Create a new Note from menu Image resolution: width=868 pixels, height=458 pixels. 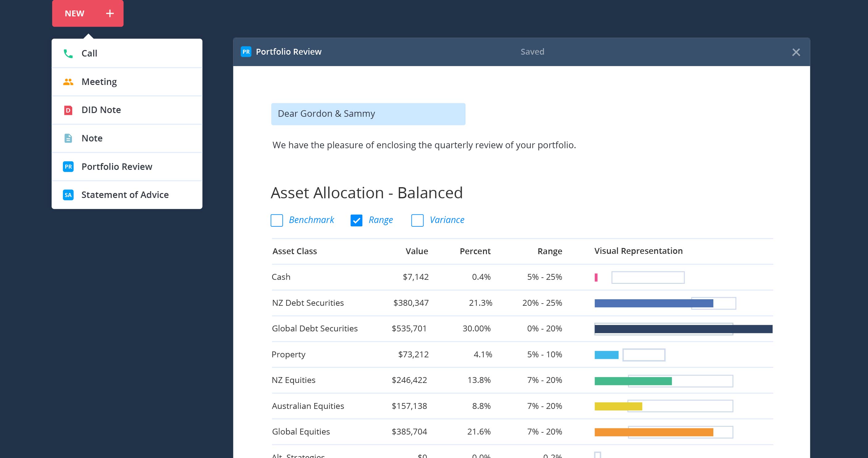pyautogui.click(x=127, y=139)
